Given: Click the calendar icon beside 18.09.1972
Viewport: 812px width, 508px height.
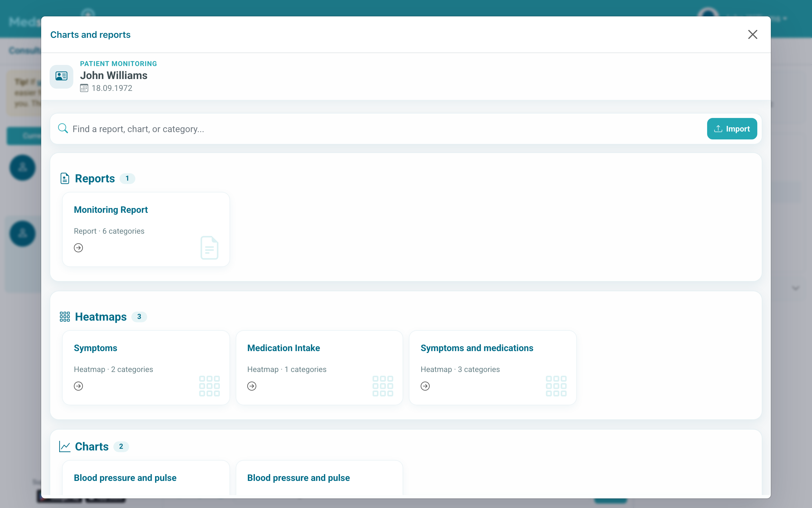Looking at the screenshot, I should [84, 88].
